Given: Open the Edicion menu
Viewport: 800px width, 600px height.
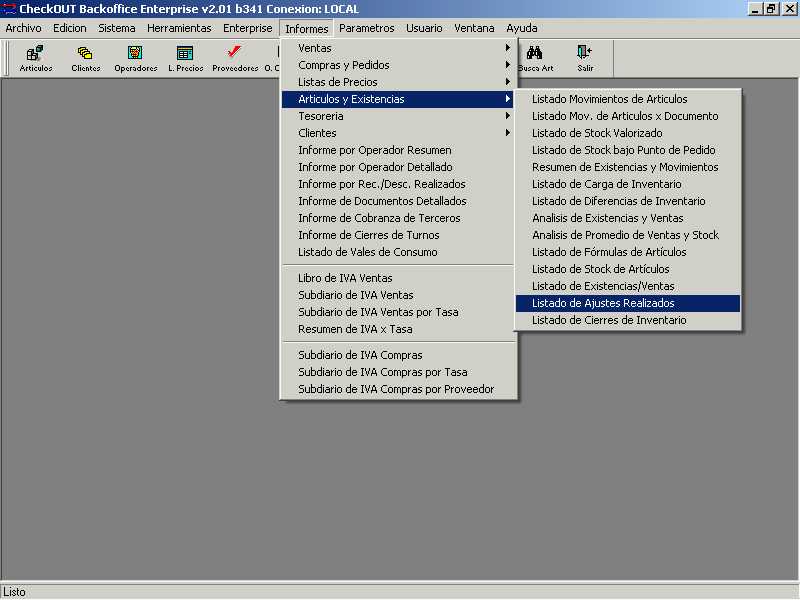Looking at the screenshot, I should coord(70,28).
